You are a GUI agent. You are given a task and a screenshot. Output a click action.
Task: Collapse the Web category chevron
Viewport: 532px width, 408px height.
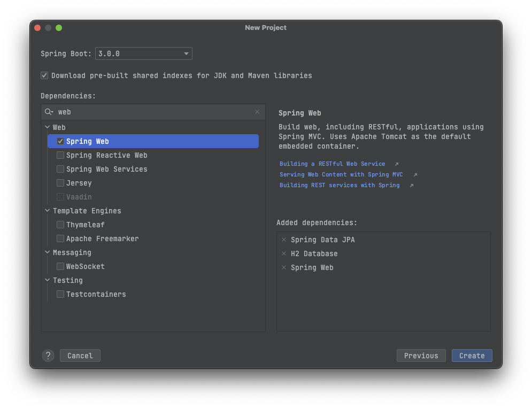pos(47,127)
